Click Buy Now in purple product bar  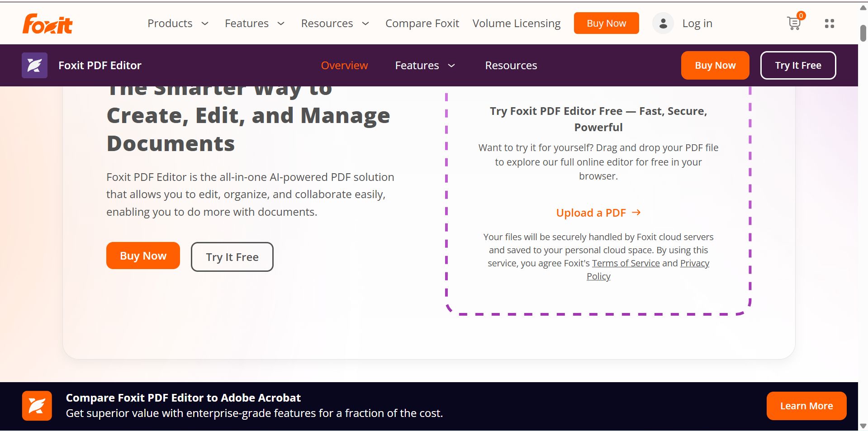(715, 65)
